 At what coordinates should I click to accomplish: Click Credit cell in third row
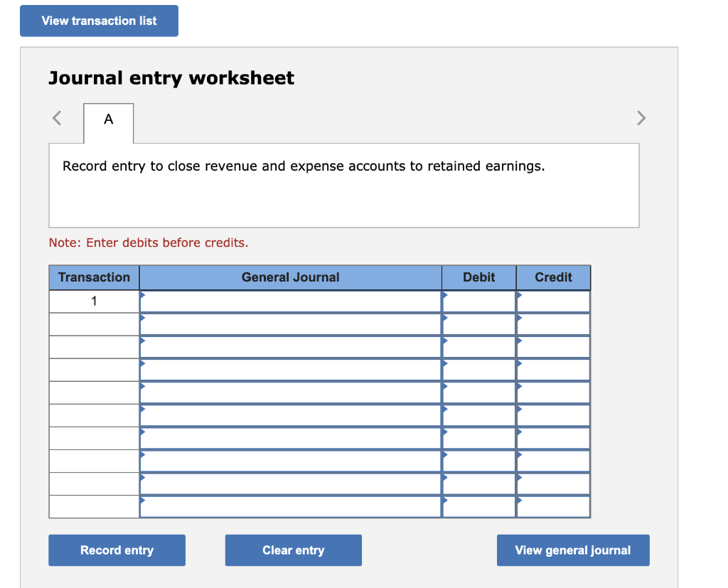[553, 347]
